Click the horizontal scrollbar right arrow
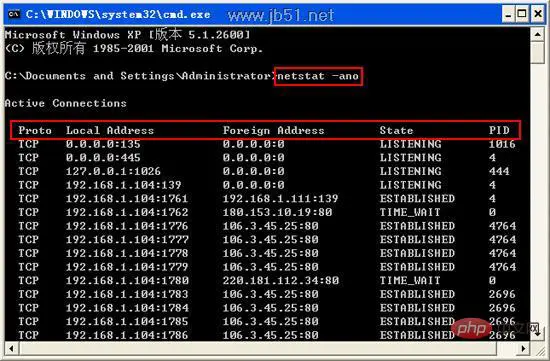Image resolution: width=550 pixels, height=361 pixels. click(x=523, y=348)
